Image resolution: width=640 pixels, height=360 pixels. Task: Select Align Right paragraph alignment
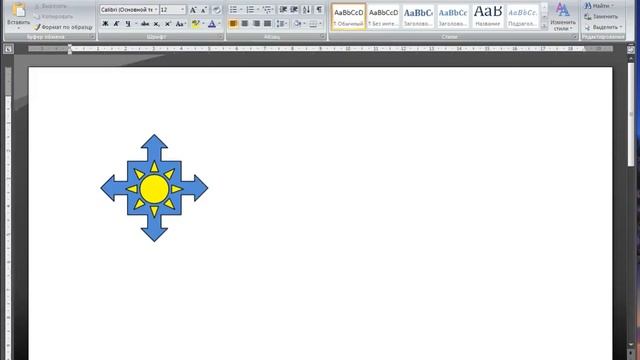tap(256, 24)
